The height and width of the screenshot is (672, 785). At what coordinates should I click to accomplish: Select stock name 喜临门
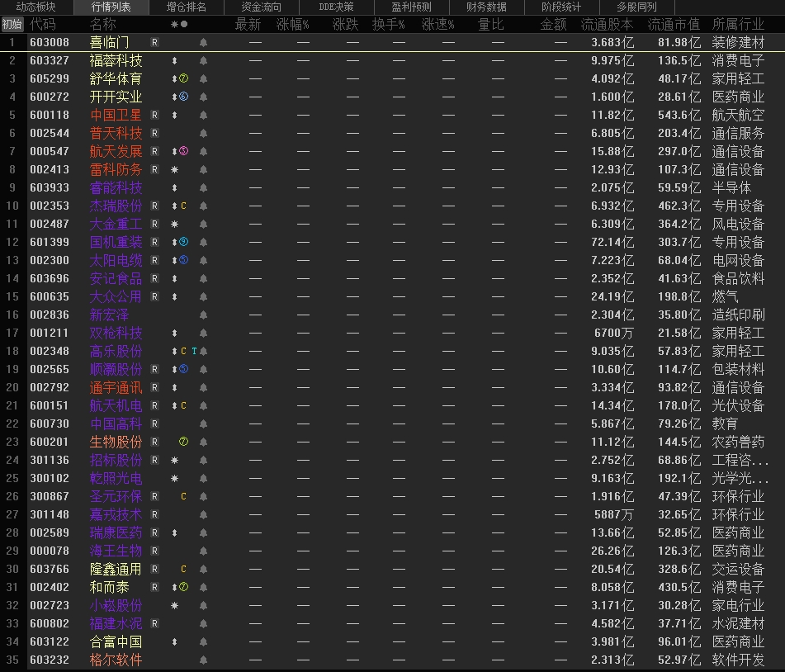[x=109, y=43]
